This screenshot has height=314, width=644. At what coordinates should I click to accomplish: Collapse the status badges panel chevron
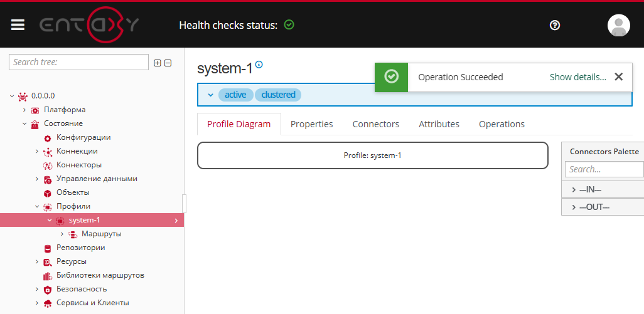point(210,95)
